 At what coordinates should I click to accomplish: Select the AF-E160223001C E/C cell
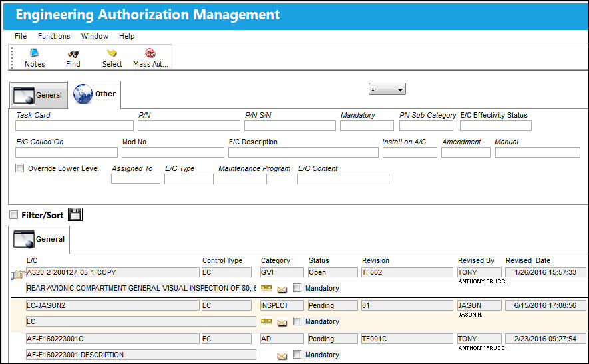pyautogui.click(x=112, y=339)
